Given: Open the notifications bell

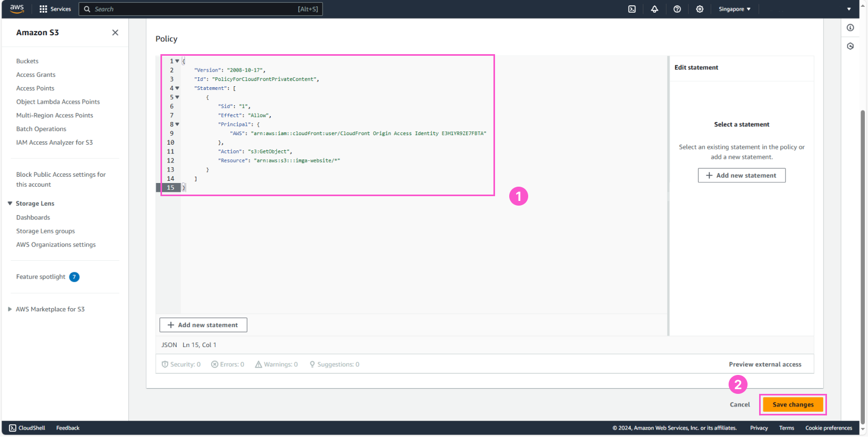Looking at the screenshot, I should click(654, 9).
